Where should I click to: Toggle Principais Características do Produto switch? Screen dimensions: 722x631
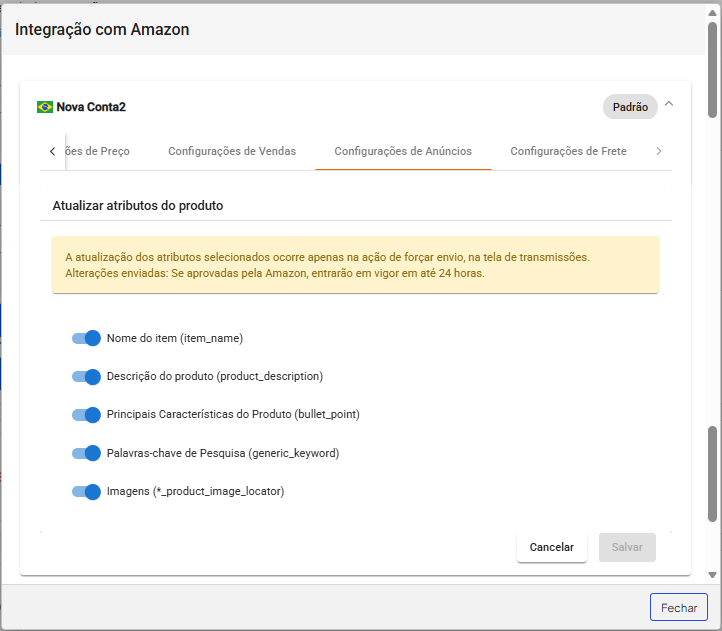point(86,415)
